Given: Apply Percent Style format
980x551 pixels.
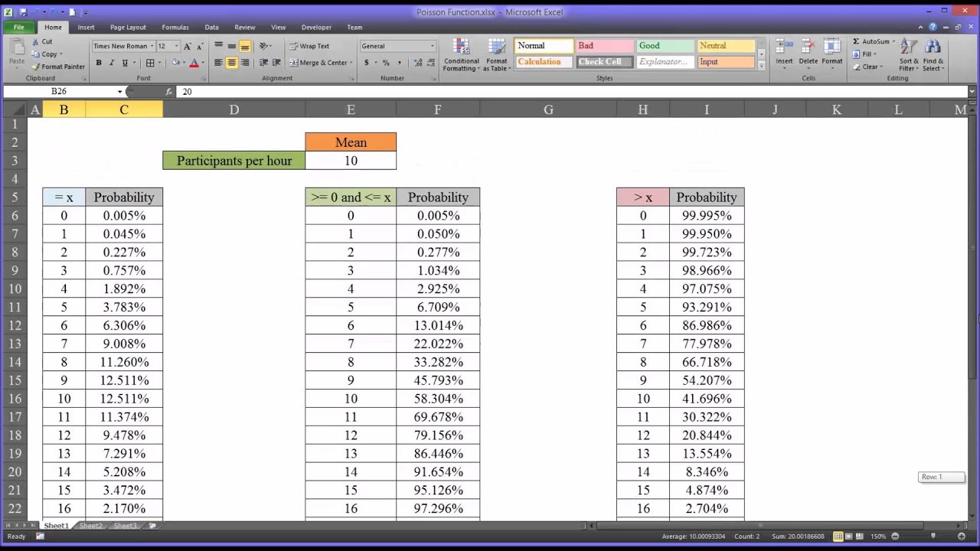Looking at the screenshot, I should tap(386, 63).
